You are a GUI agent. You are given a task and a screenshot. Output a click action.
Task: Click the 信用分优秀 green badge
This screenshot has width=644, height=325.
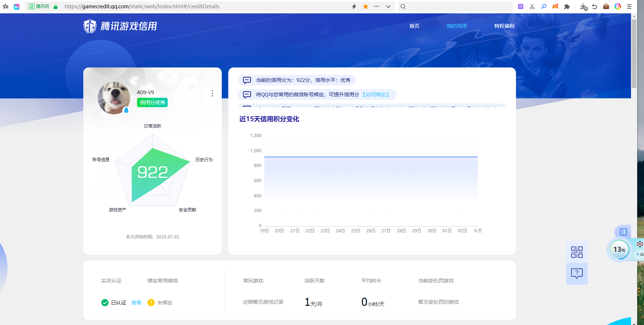tap(152, 102)
